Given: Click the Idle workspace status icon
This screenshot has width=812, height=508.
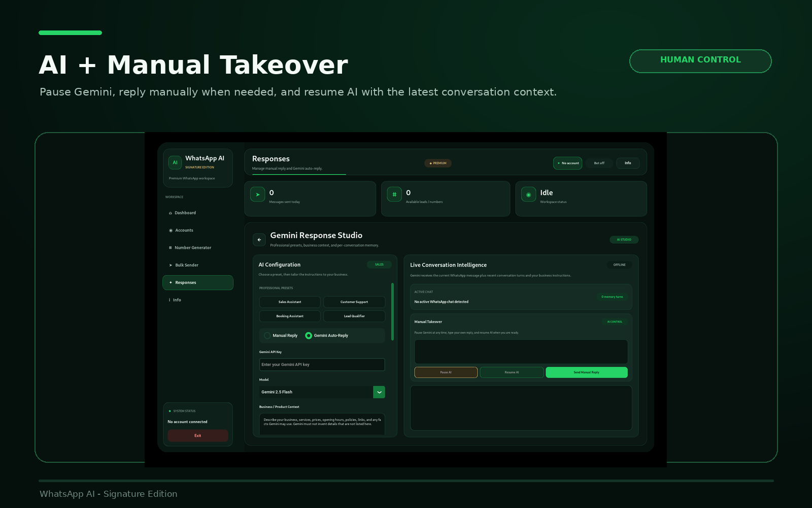Looking at the screenshot, I should (x=528, y=195).
